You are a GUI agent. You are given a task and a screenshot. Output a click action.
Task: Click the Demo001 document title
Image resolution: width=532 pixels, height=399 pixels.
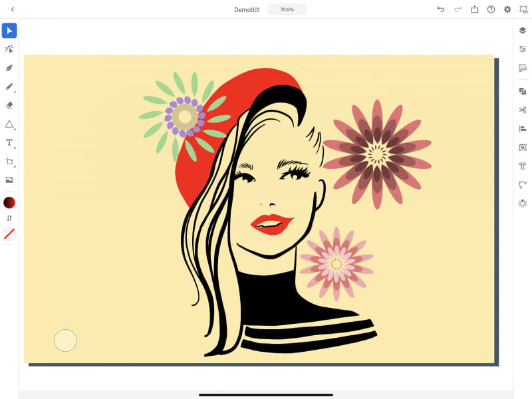tap(247, 10)
